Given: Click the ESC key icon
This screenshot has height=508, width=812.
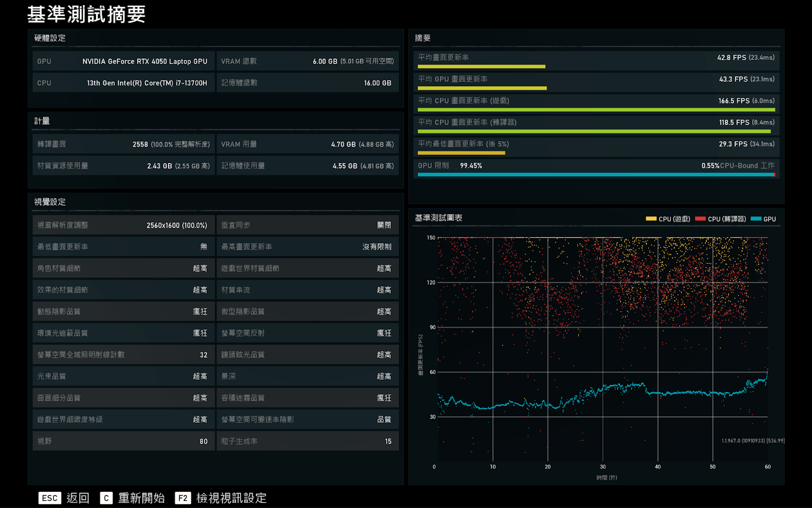Looking at the screenshot, I should [x=50, y=498].
